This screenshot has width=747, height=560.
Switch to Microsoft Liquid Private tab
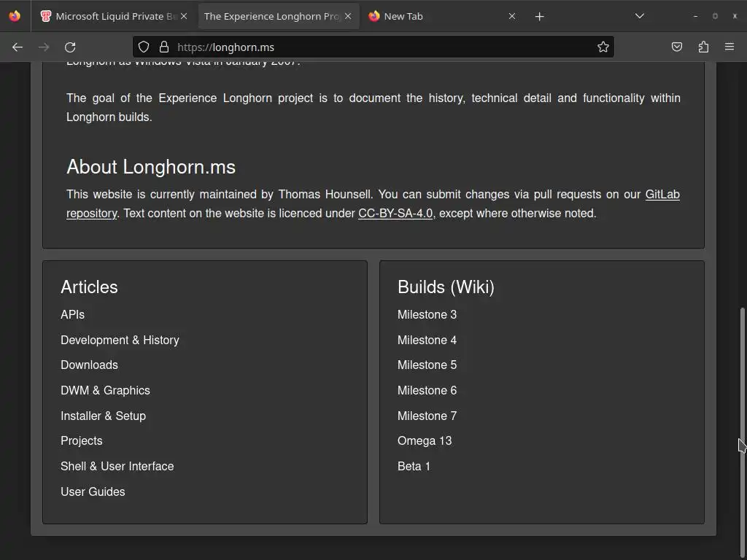[113, 16]
